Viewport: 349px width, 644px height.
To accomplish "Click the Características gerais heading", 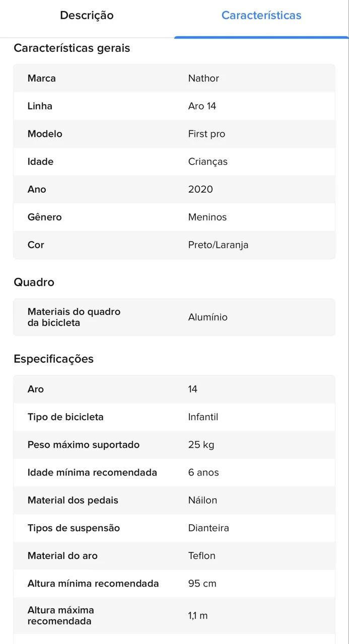I will tap(72, 48).
